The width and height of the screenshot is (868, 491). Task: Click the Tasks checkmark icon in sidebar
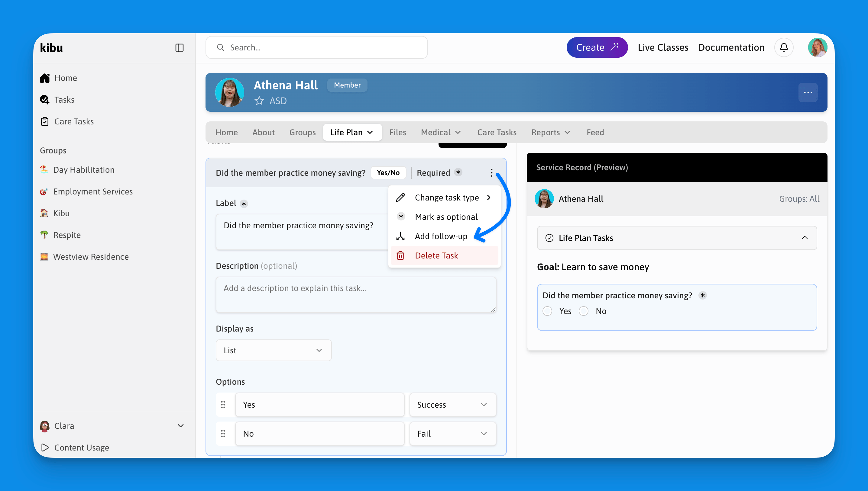pos(44,99)
